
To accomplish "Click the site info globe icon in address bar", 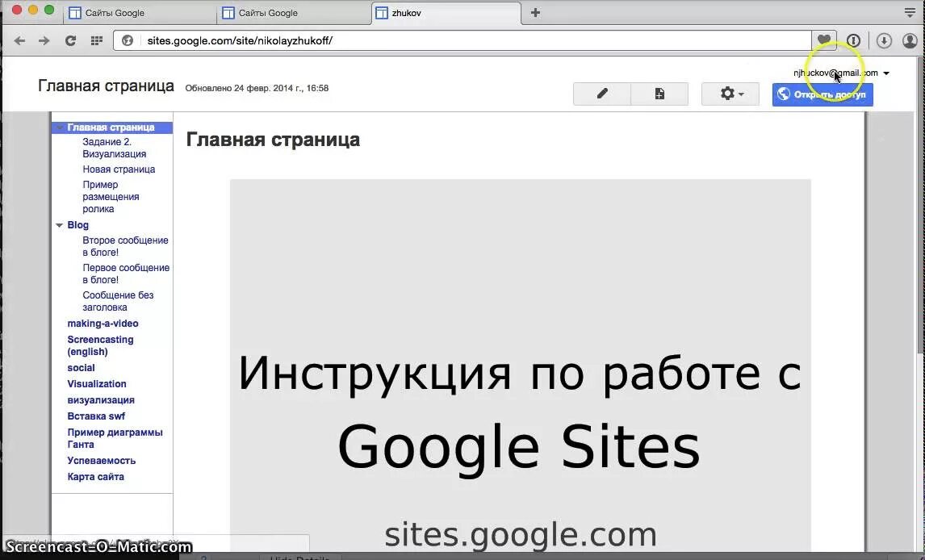I will (128, 40).
